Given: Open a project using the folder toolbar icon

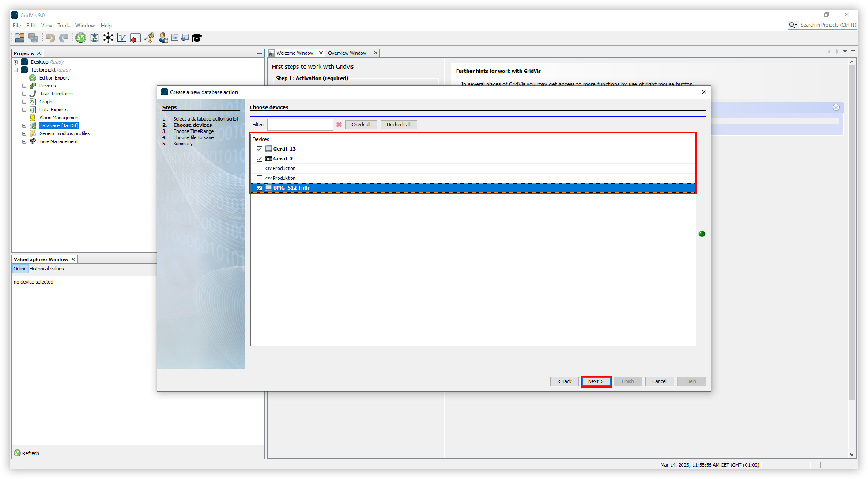Looking at the screenshot, I should click(19, 38).
